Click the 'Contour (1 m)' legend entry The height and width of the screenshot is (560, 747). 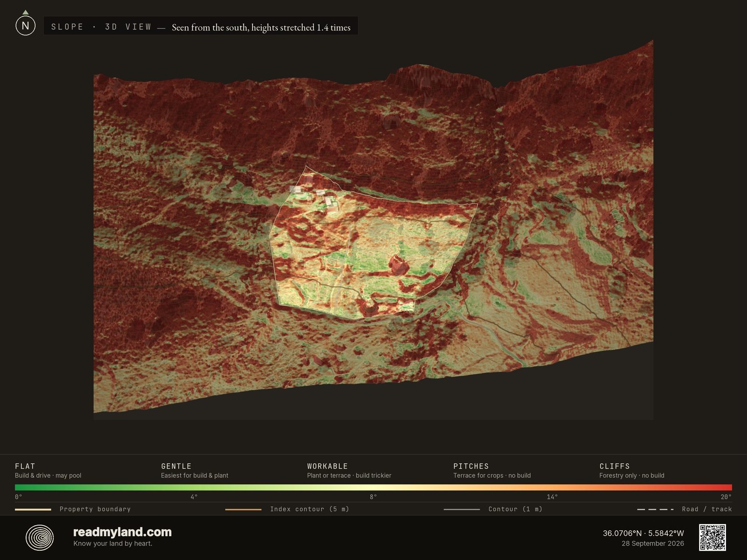(x=493, y=509)
